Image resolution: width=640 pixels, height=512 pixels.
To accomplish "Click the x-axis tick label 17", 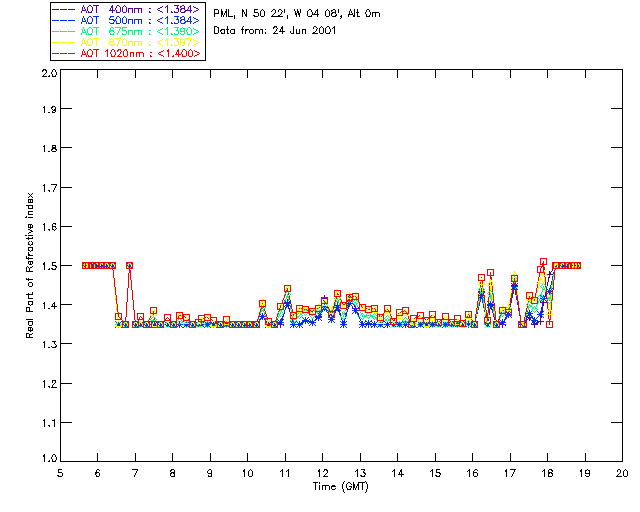I will click(x=510, y=473).
